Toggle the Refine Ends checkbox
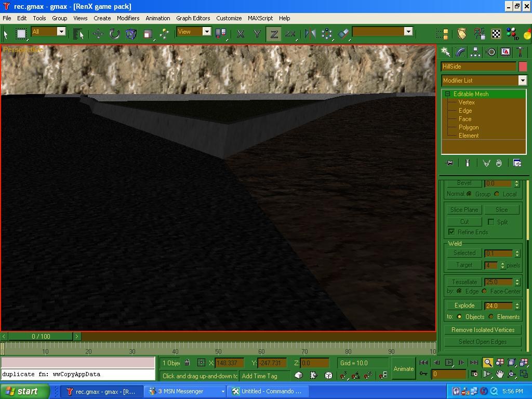The width and height of the screenshot is (532, 399). tap(451, 232)
